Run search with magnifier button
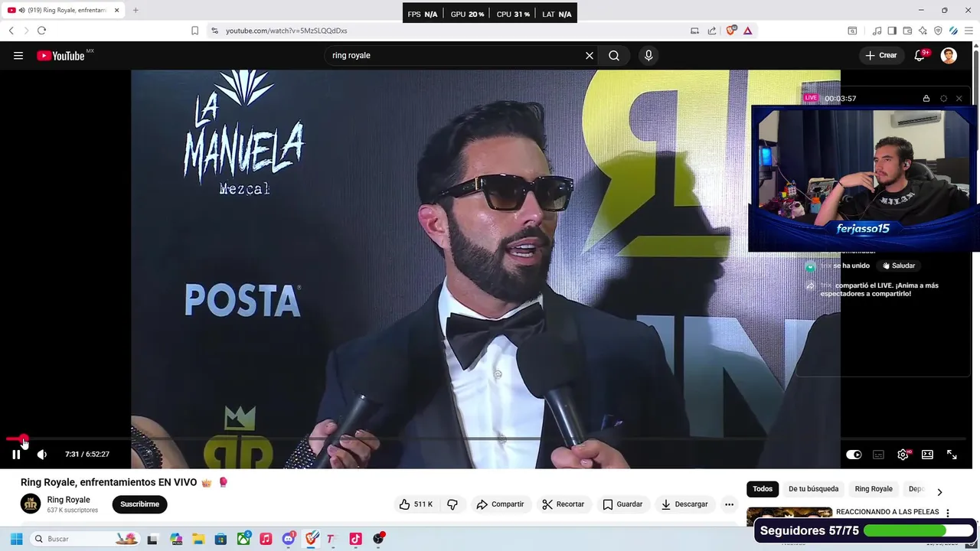The height and width of the screenshot is (551, 980). click(x=614, y=55)
